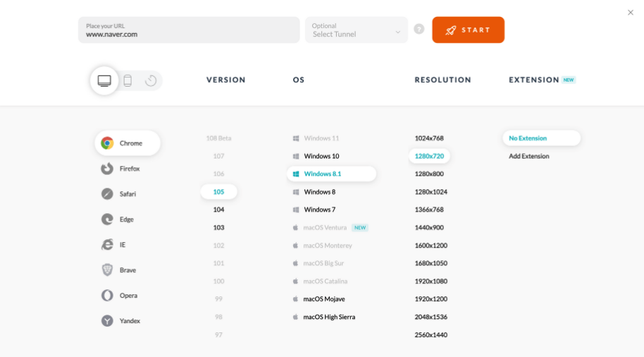Image resolution: width=644 pixels, height=357 pixels.
Task: Set resolution to 1024x768
Action: coord(429,138)
